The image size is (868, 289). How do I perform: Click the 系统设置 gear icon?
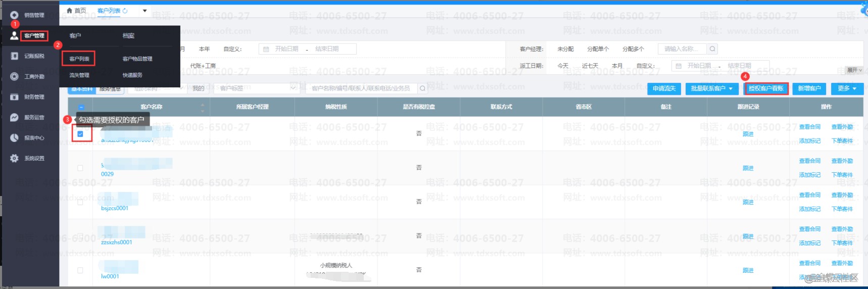(x=14, y=158)
